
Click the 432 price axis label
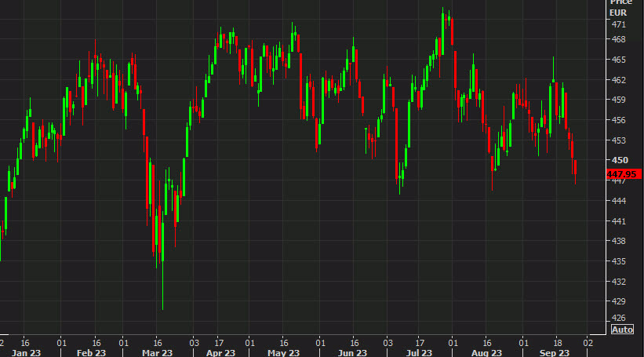tap(619, 282)
